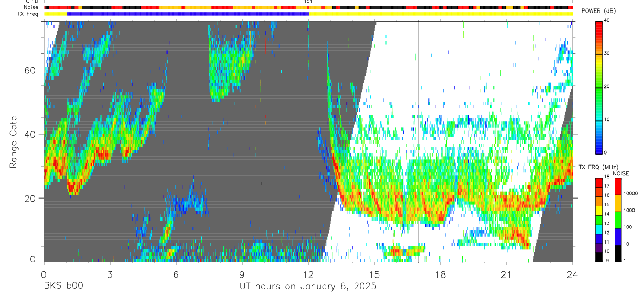Pick the yellow 14-15 MHz TX FRQ swatch
The width and height of the screenshot is (644, 297).
(599, 211)
